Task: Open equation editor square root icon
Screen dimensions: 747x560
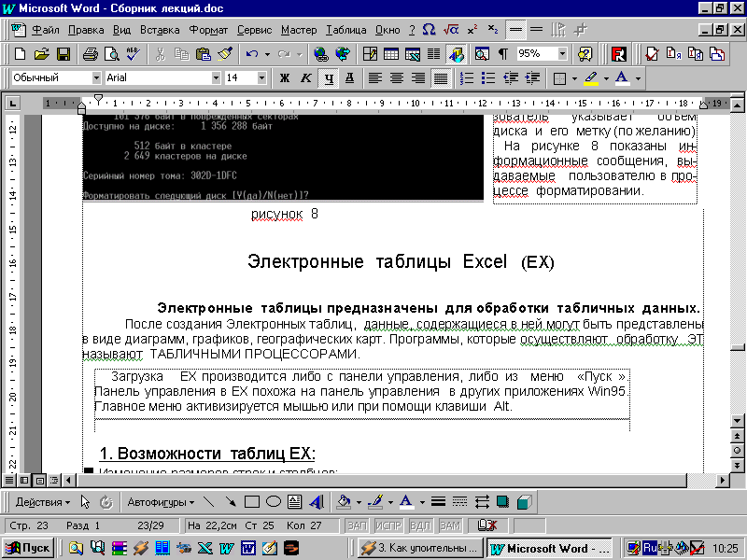Action: [451, 30]
